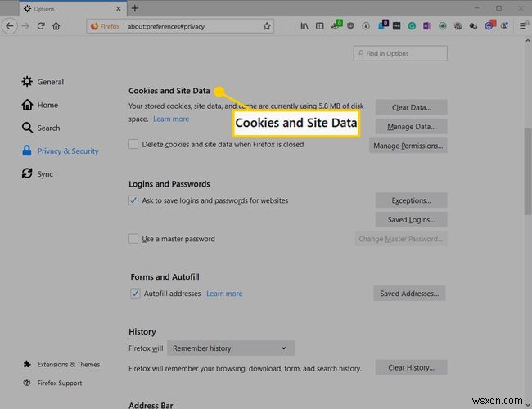Uncheck Ask to save logins and passwords
This screenshot has width=532, height=409.
pos(133,200)
